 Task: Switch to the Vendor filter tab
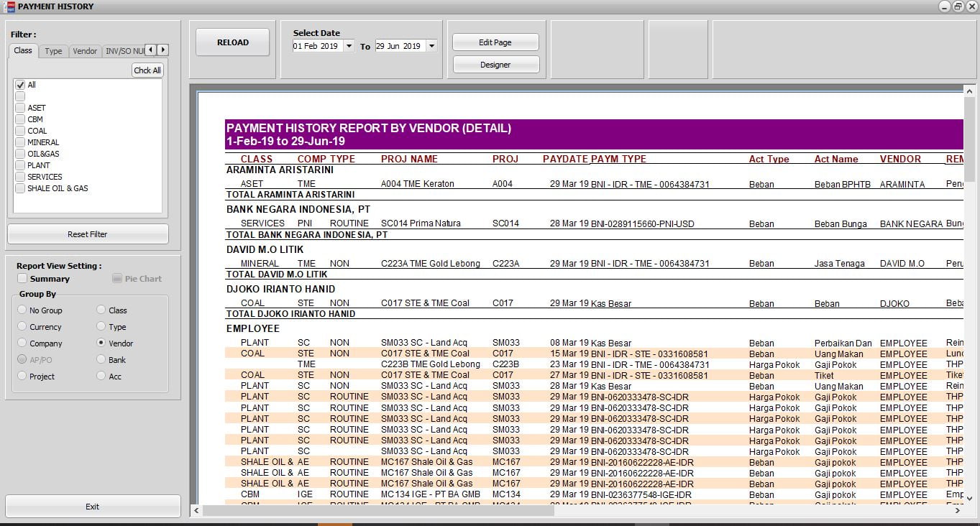pos(85,51)
